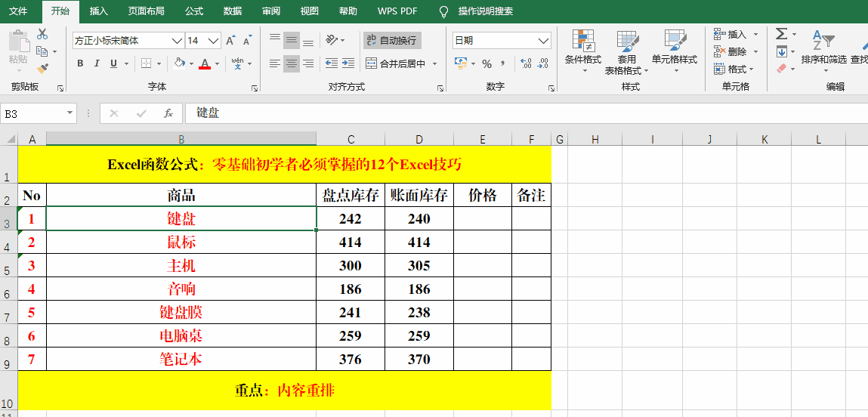Click the Cut scissors icon
The image size is (868, 417).
click(42, 34)
